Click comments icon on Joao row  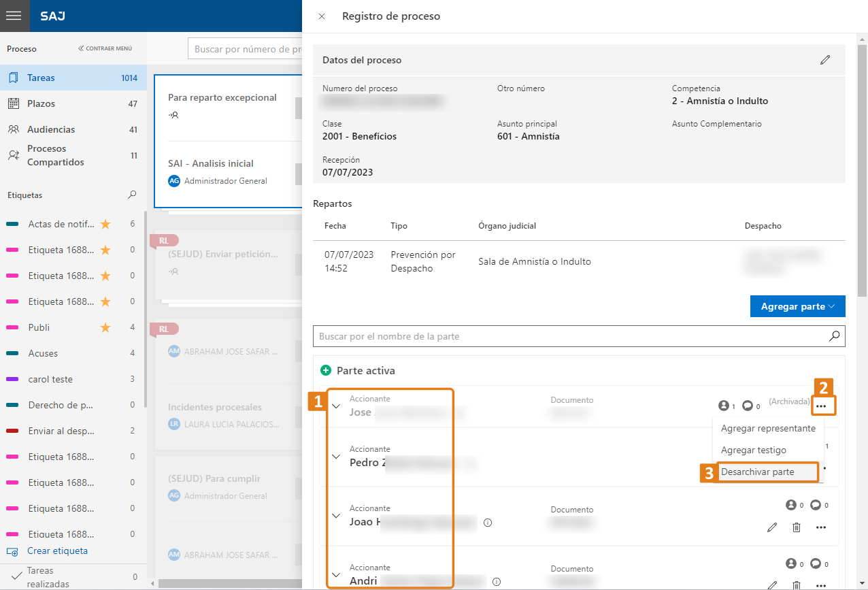815,505
